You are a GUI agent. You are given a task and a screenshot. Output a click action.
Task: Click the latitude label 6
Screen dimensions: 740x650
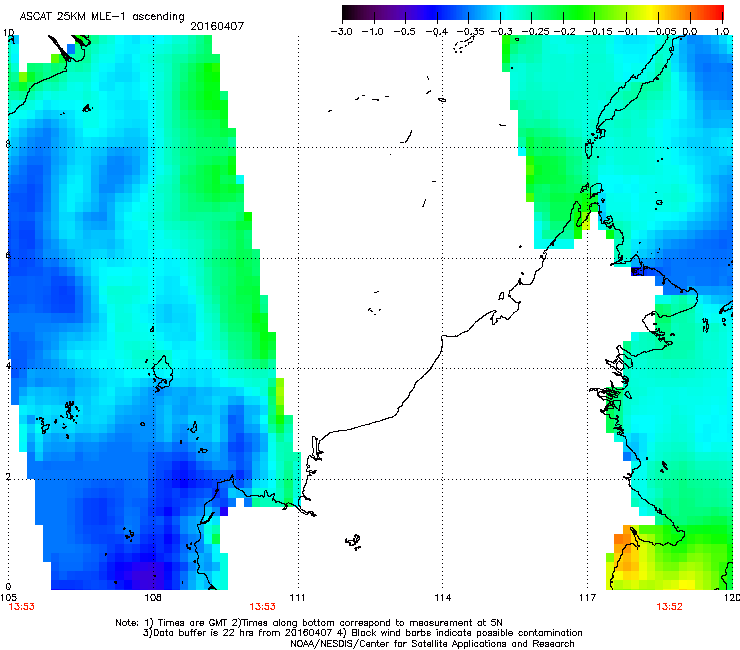[8, 255]
